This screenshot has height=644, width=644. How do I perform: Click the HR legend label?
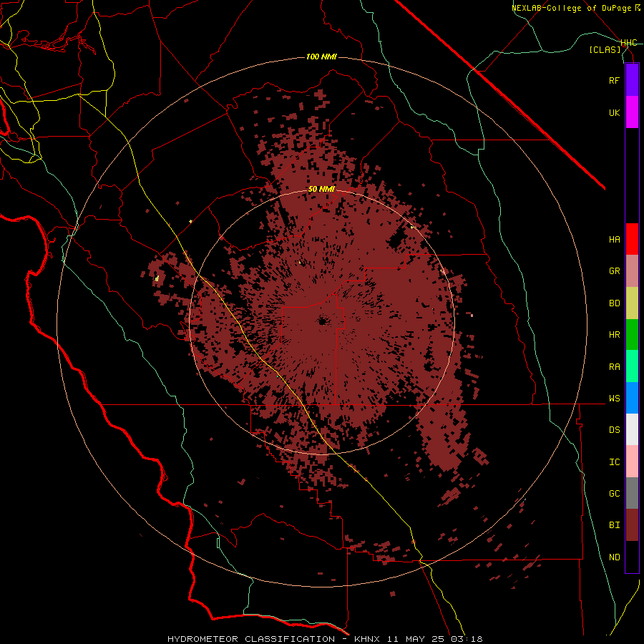[614, 335]
